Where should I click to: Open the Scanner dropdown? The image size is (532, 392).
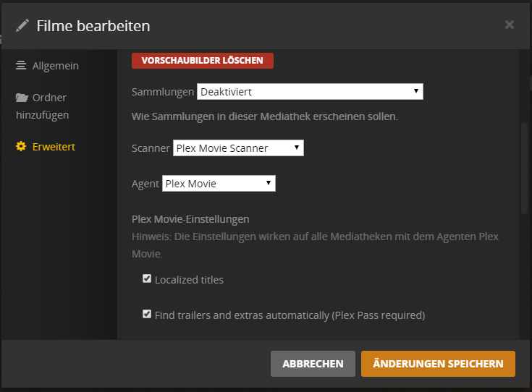pos(238,148)
